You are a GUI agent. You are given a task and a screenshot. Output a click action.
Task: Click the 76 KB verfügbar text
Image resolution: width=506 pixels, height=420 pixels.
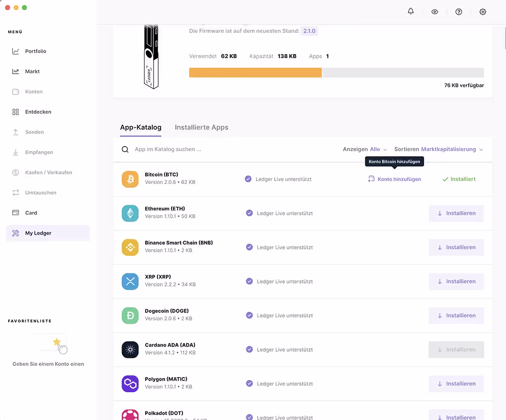[463, 85]
